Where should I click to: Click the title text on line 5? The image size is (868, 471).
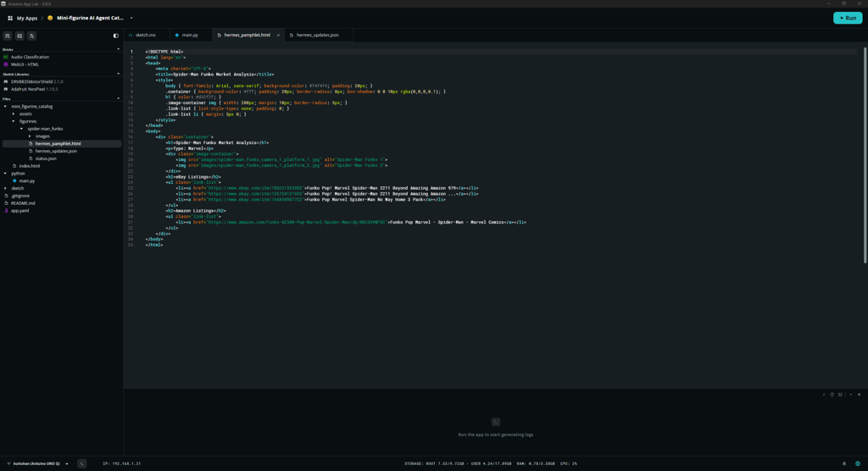214,75
